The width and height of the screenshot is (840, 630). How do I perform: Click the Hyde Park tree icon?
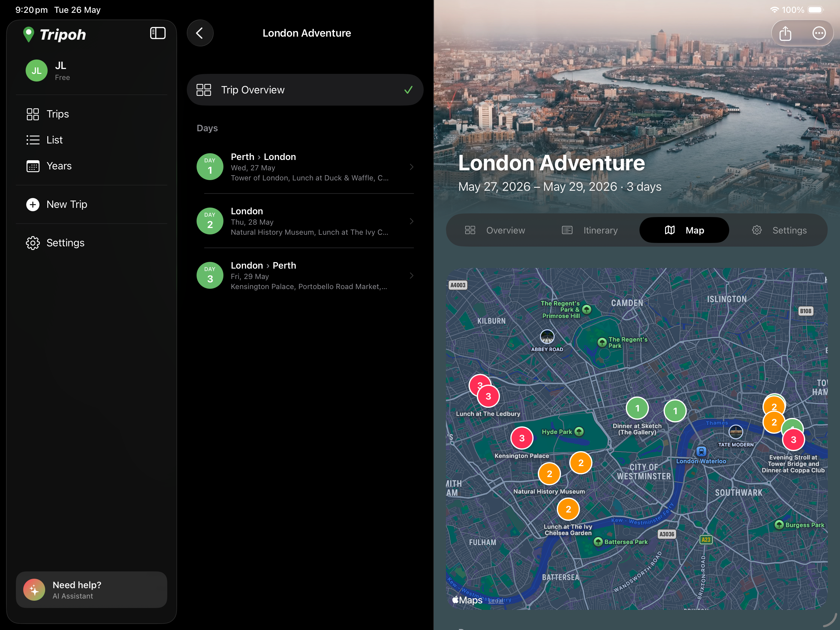(579, 431)
